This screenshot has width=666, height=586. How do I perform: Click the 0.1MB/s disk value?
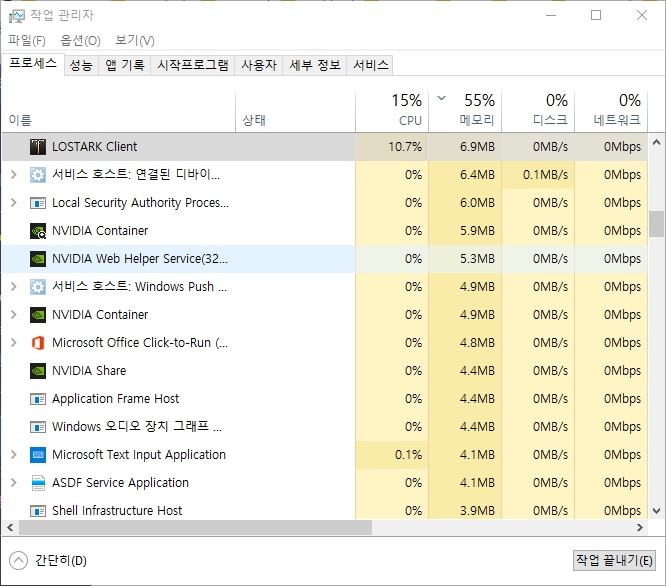pos(545,175)
